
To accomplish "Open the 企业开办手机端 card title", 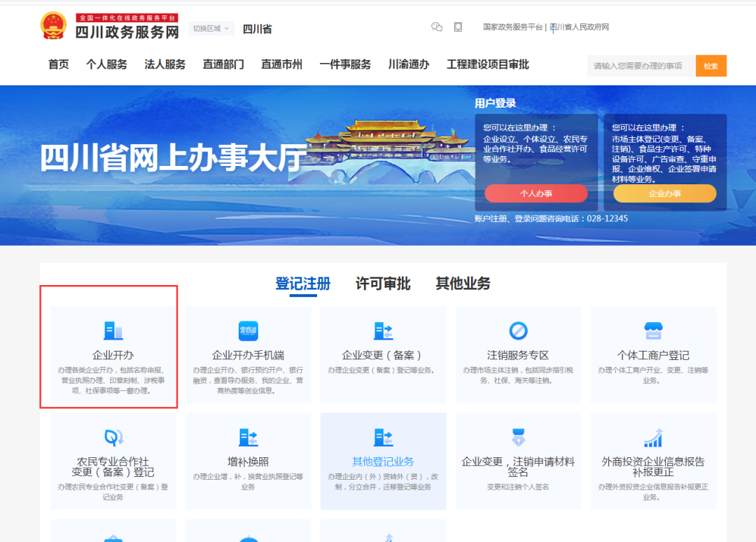I will pos(248,356).
